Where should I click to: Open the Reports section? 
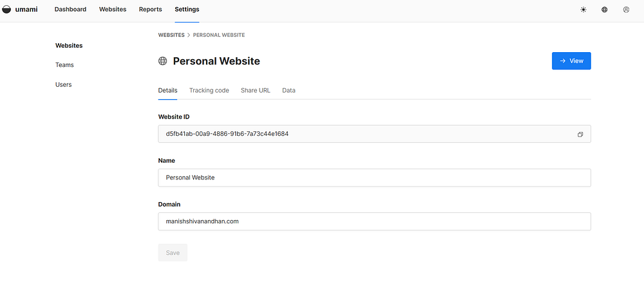[x=150, y=10]
